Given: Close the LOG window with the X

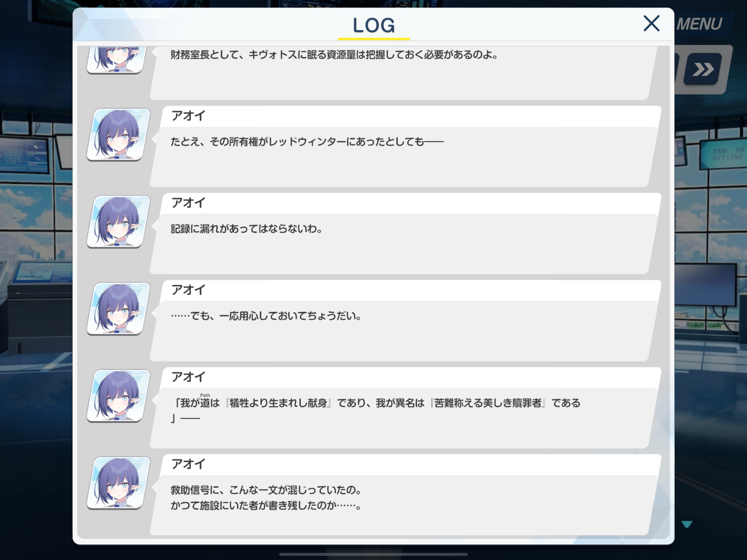Looking at the screenshot, I should 651,23.
